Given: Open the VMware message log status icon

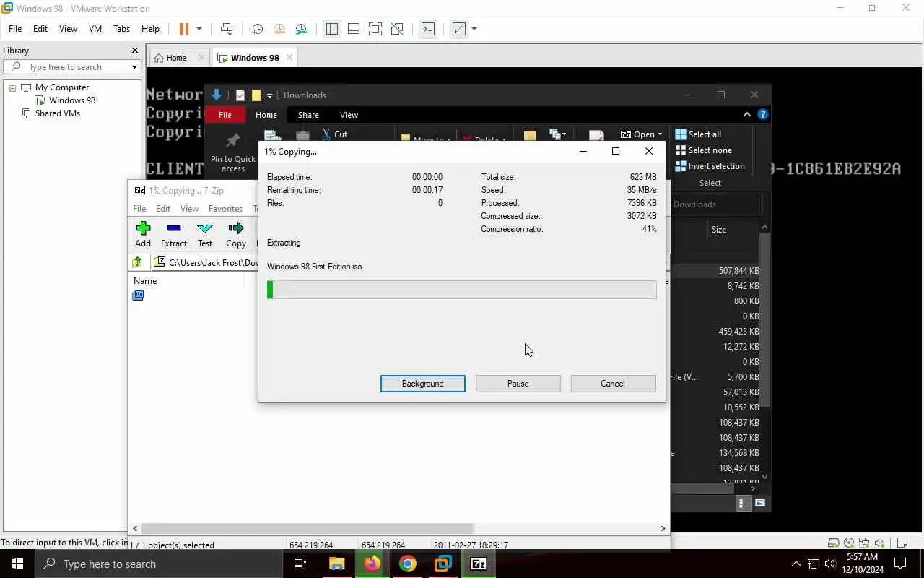Looking at the screenshot, I should 902,543.
